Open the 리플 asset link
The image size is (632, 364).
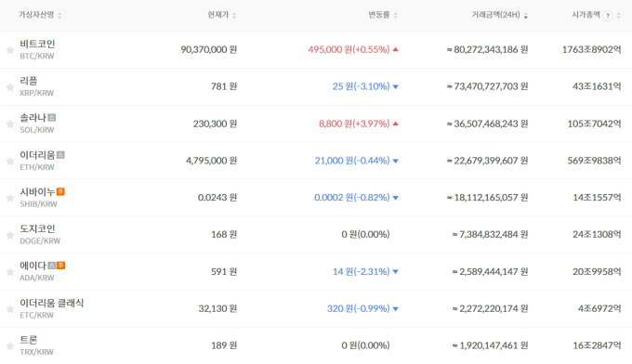click(29, 81)
